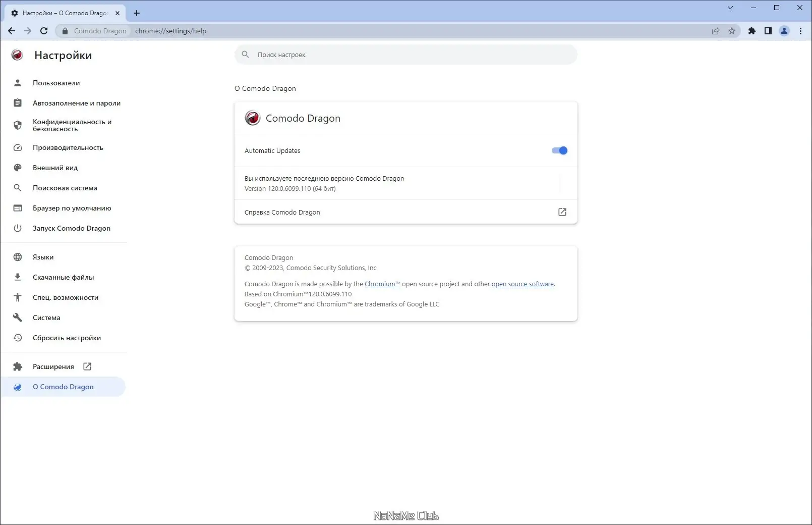Click the Языки globe icon
This screenshot has width=812, height=525.
(x=18, y=257)
